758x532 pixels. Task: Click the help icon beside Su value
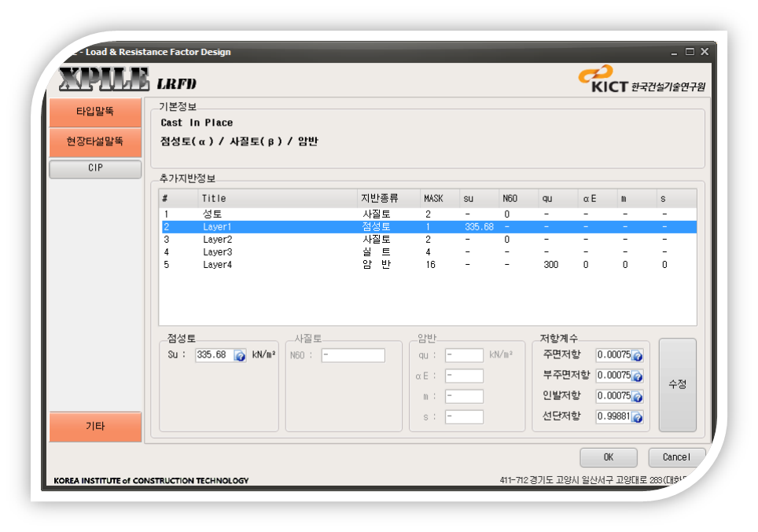(x=240, y=356)
